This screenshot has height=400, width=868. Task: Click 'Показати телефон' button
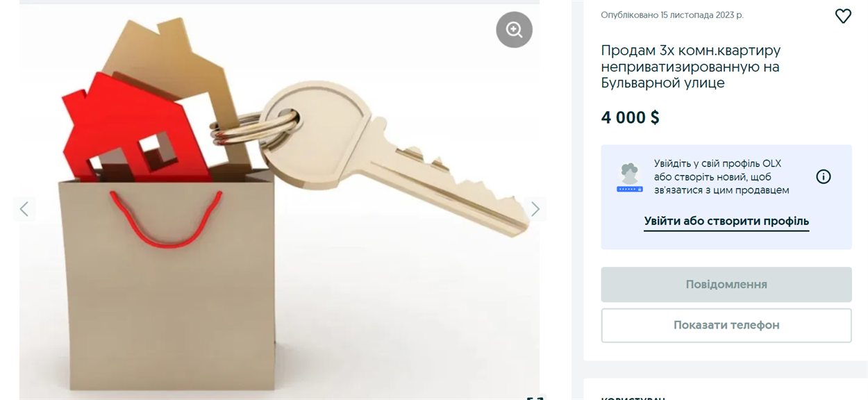[726, 325]
